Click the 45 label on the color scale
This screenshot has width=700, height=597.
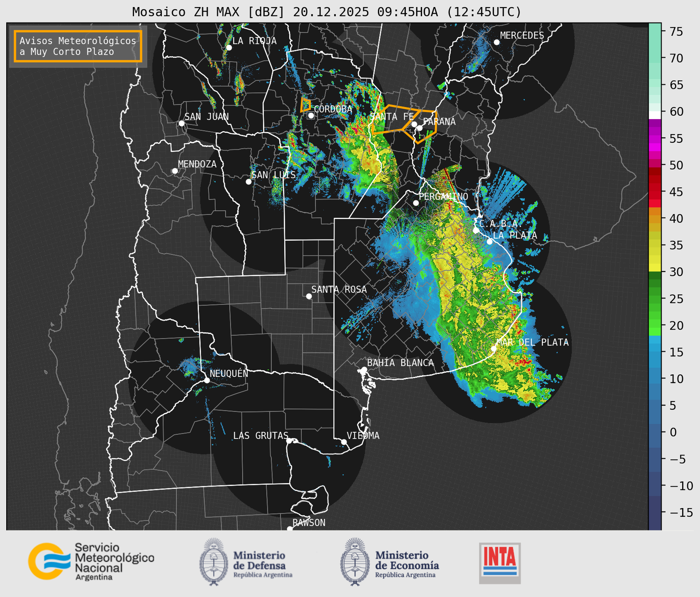(x=676, y=192)
